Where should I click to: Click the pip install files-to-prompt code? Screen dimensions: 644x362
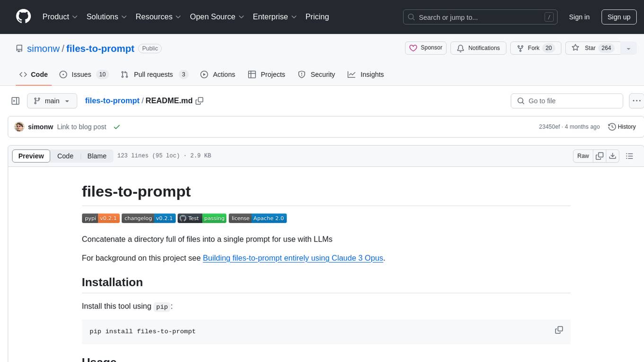click(x=143, y=331)
